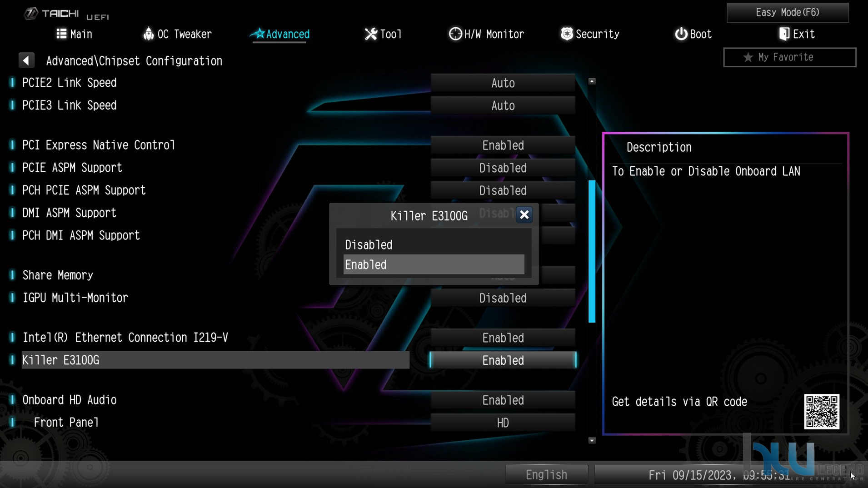
Task: Open PCI Express Native Control value dropdown
Action: coord(503,145)
